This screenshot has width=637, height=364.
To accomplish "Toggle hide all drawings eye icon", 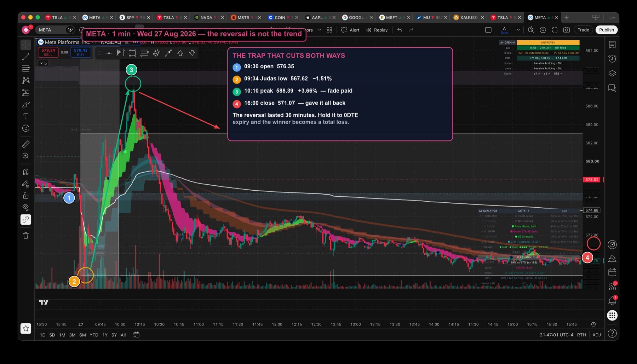I will pos(26,207).
